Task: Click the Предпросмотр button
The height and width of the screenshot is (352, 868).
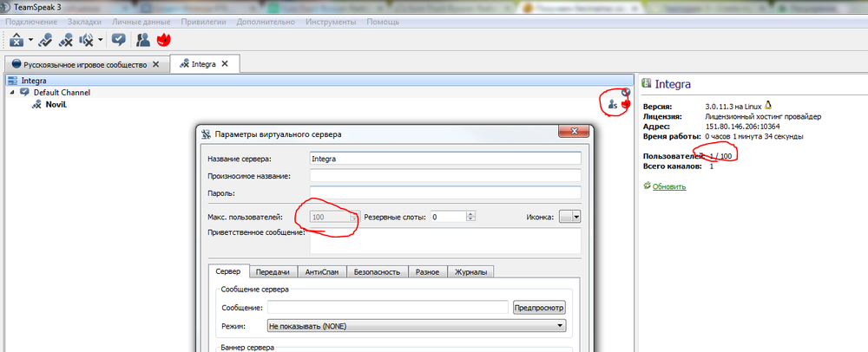Action: click(539, 307)
